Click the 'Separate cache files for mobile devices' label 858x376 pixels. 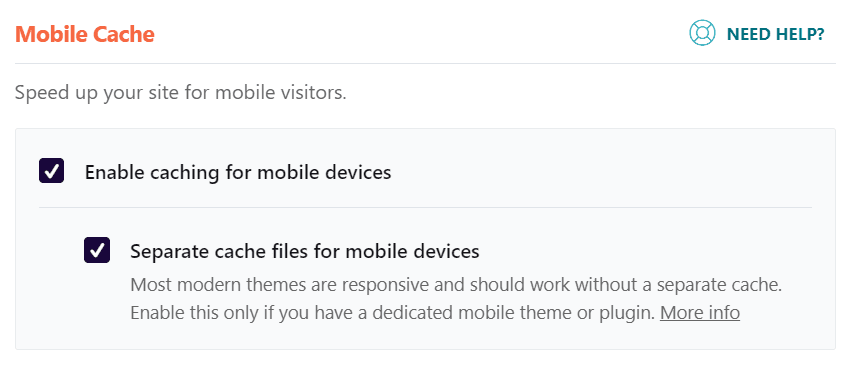tap(305, 251)
